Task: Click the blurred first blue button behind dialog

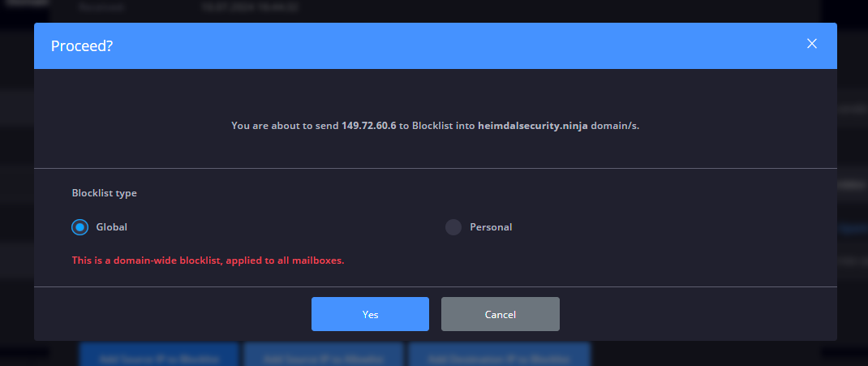Action: tap(159, 355)
